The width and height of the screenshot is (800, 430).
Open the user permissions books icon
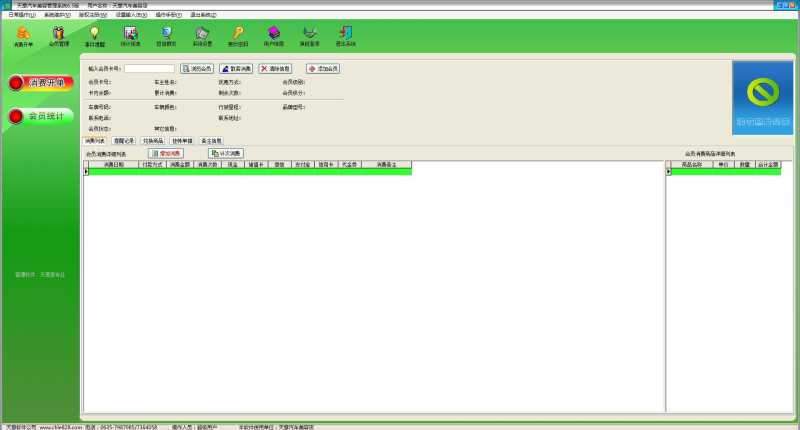coord(273,36)
